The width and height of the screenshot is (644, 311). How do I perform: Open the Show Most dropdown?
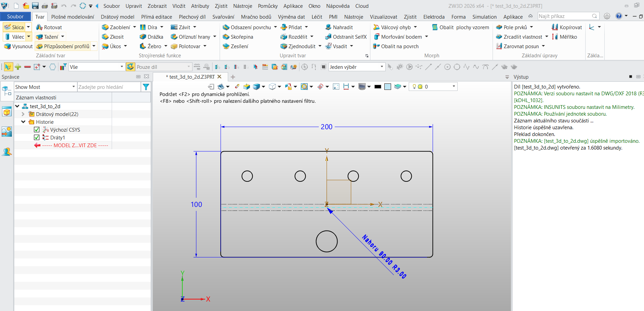pos(45,87)
